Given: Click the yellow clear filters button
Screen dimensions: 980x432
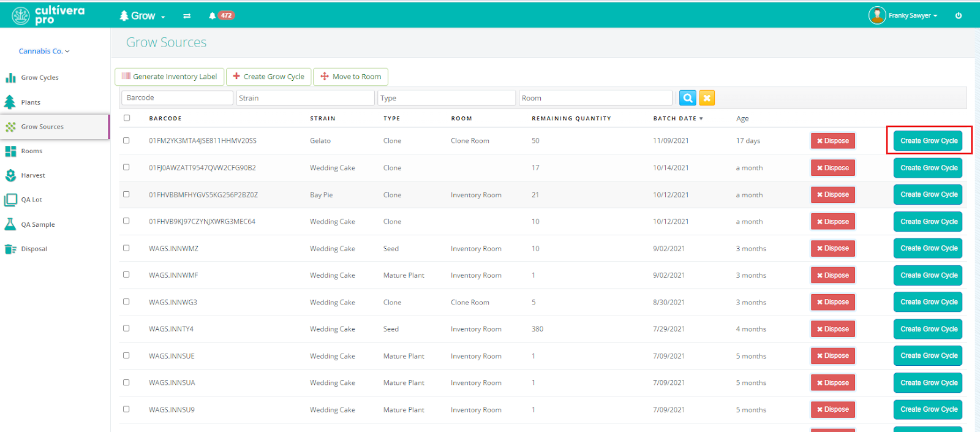Looking at the screenshot, I should 707,98.
